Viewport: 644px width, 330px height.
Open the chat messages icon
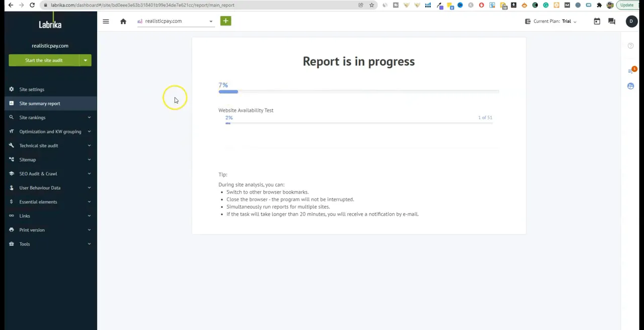pos(612,21)
